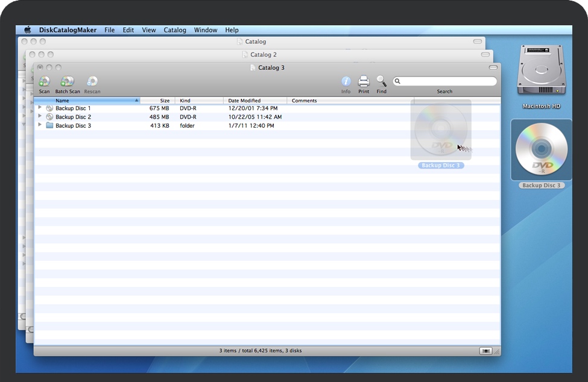Open the Window menu
The height and width of the screenshot is (382, 588).
[206, 30]
